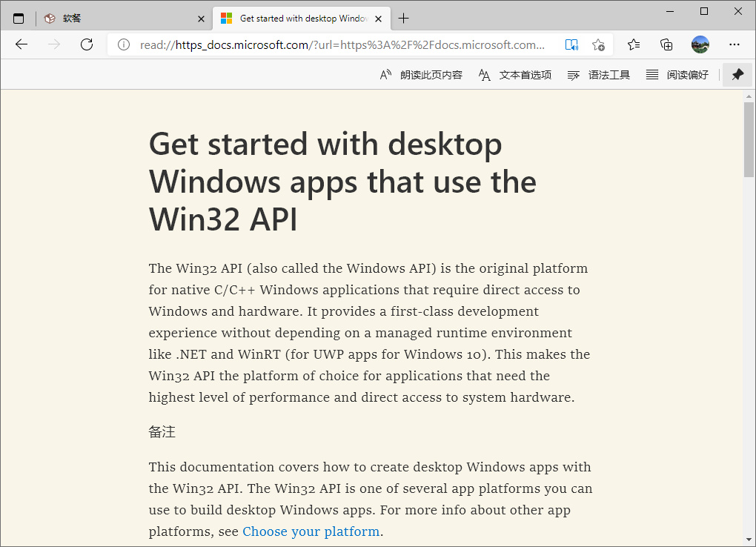Click the address bar URL field

pos(341,44)
